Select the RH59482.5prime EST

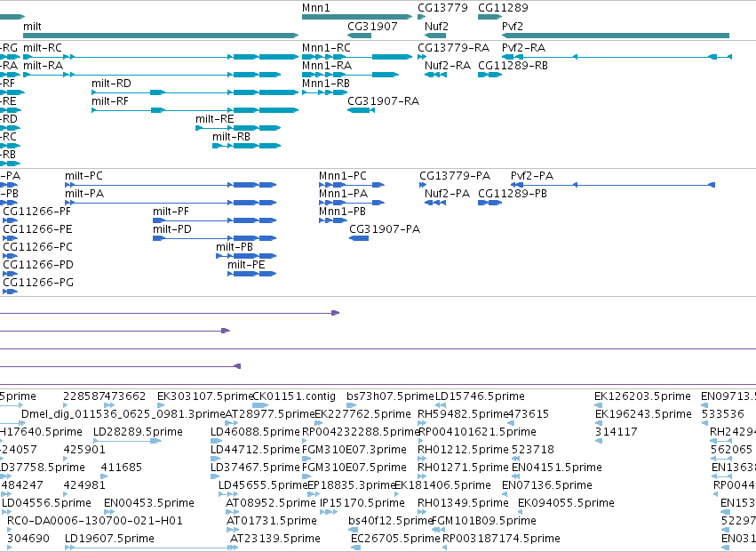[464, 414]
